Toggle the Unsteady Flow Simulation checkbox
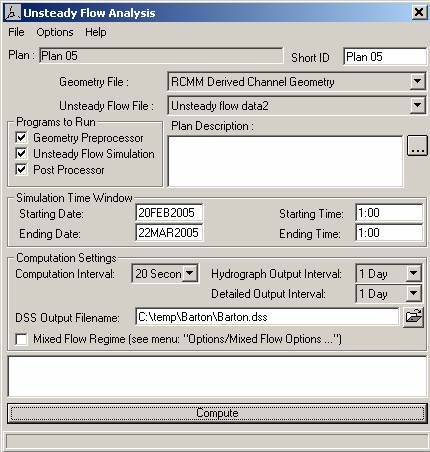 pos(21,153)
